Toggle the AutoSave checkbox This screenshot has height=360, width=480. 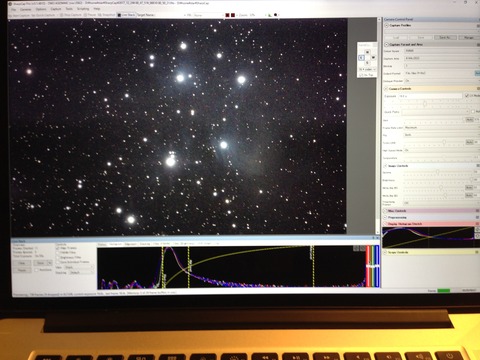point(36,270)
